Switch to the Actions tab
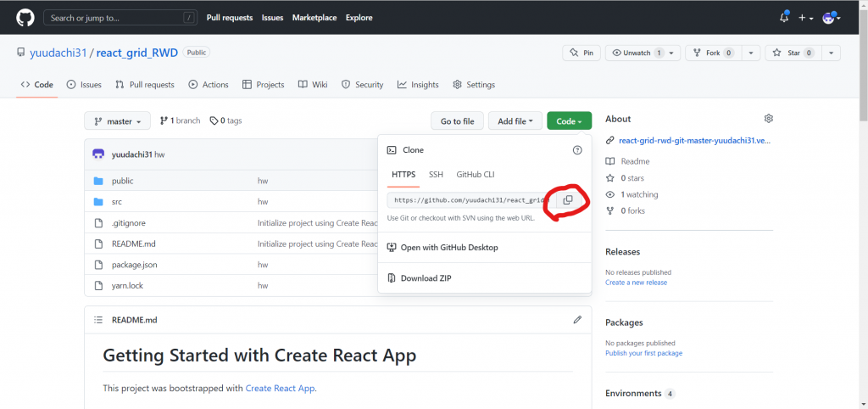 coord(209,85)
